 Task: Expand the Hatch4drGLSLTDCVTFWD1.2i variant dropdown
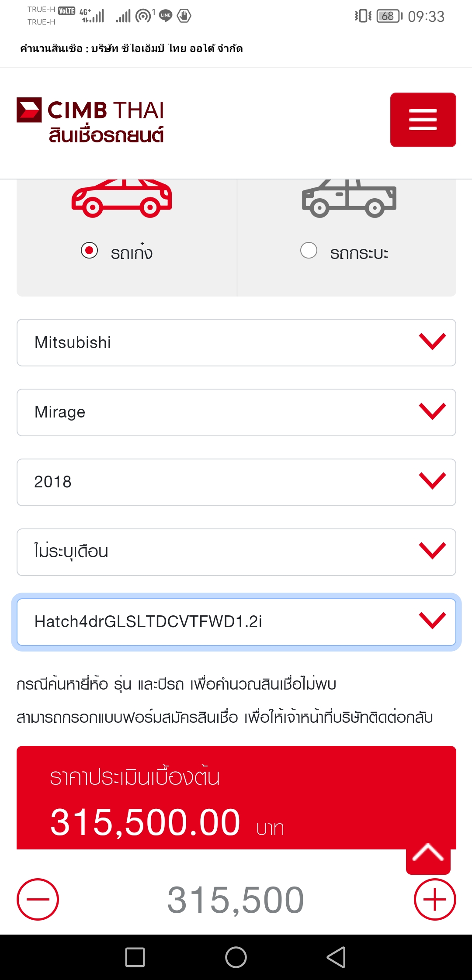click(236, 622)
